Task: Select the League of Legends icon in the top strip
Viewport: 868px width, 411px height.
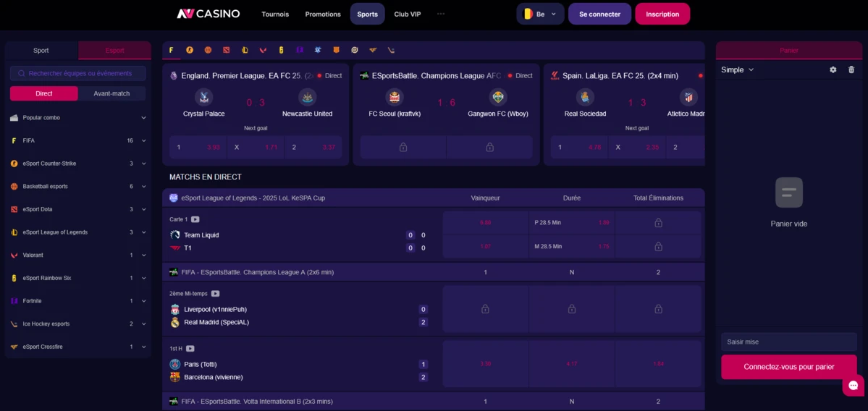Action: [245, 50]
